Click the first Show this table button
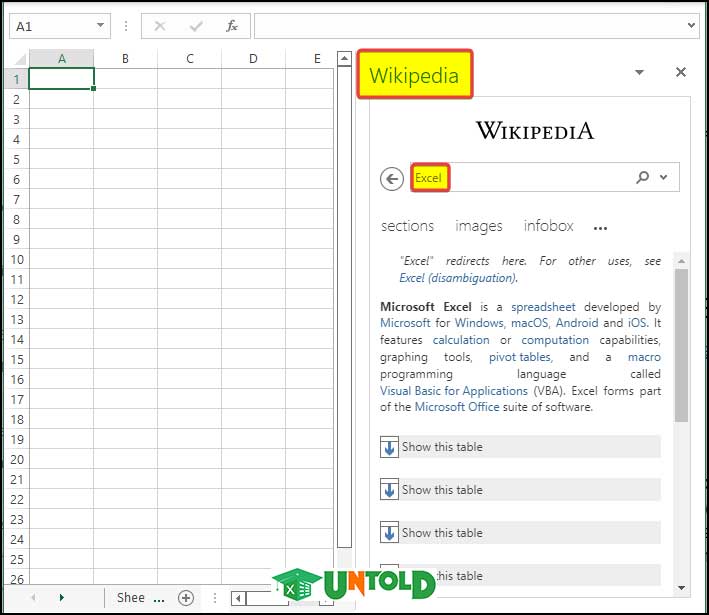This screenshot has width=709, height=615. [x=520, y=447]
